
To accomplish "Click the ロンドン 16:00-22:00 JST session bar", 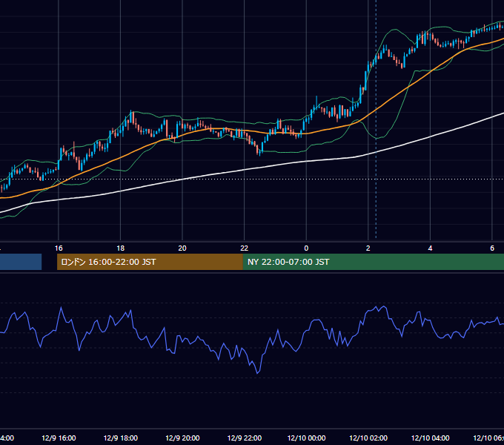I will point(150,262).
